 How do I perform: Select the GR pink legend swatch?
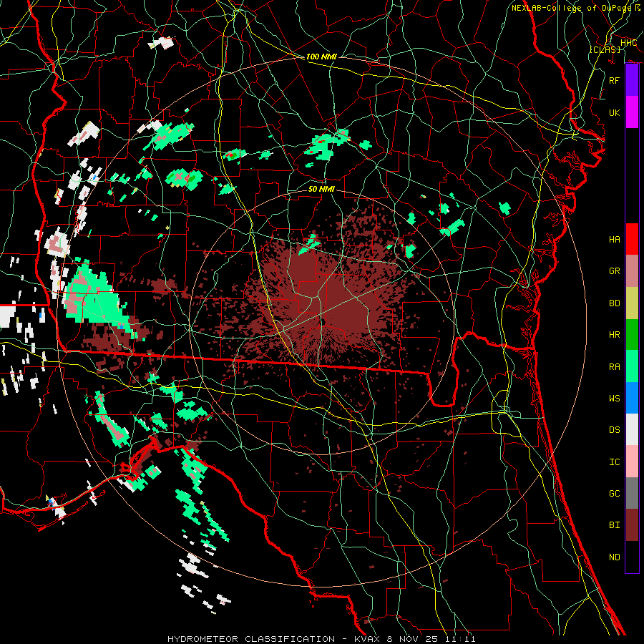tap(632, 270)
